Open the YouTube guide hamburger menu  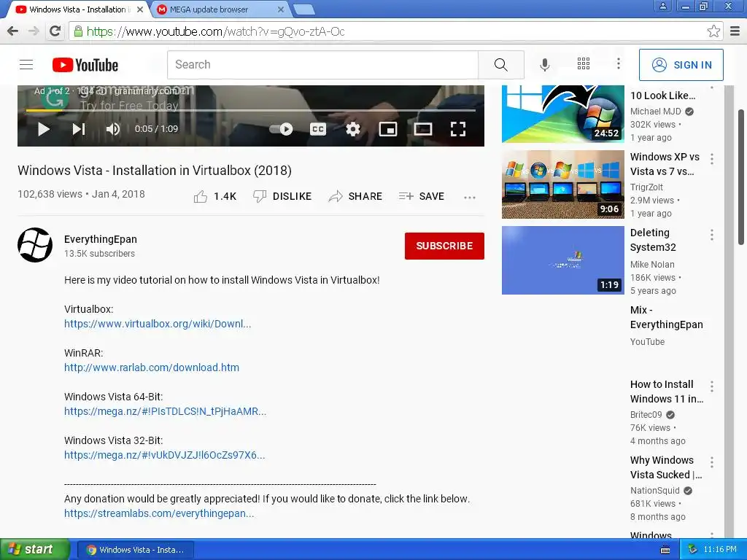26,65
